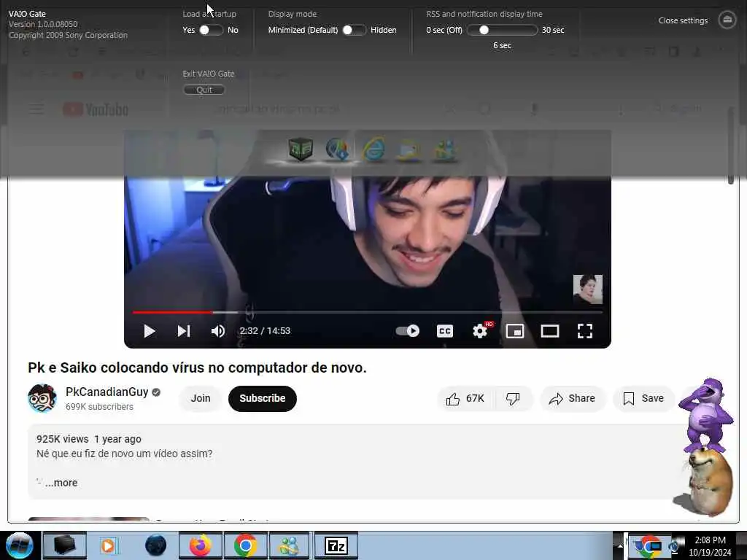Click the end-screen channel thumbnail in video
The image size is (747, 560).
587,289
